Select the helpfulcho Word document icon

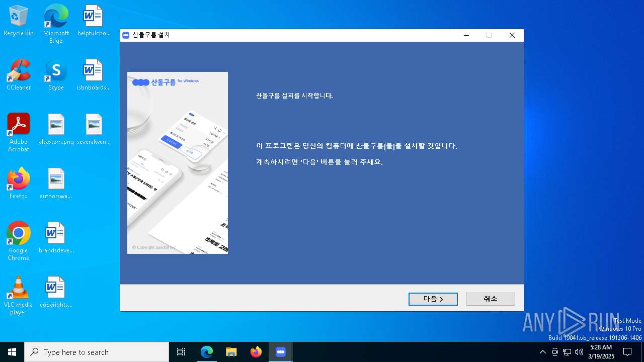click(x=94, y=21)
